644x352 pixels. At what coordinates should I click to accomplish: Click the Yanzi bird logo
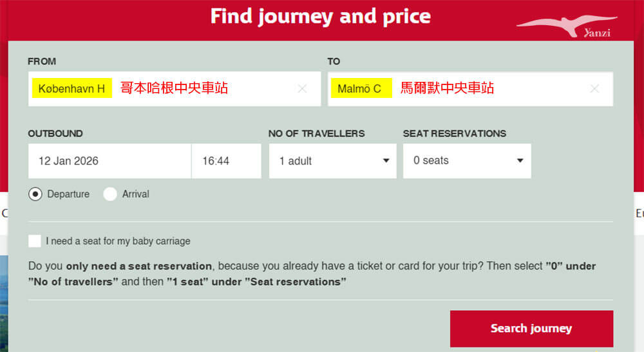(x=567, y=26)
